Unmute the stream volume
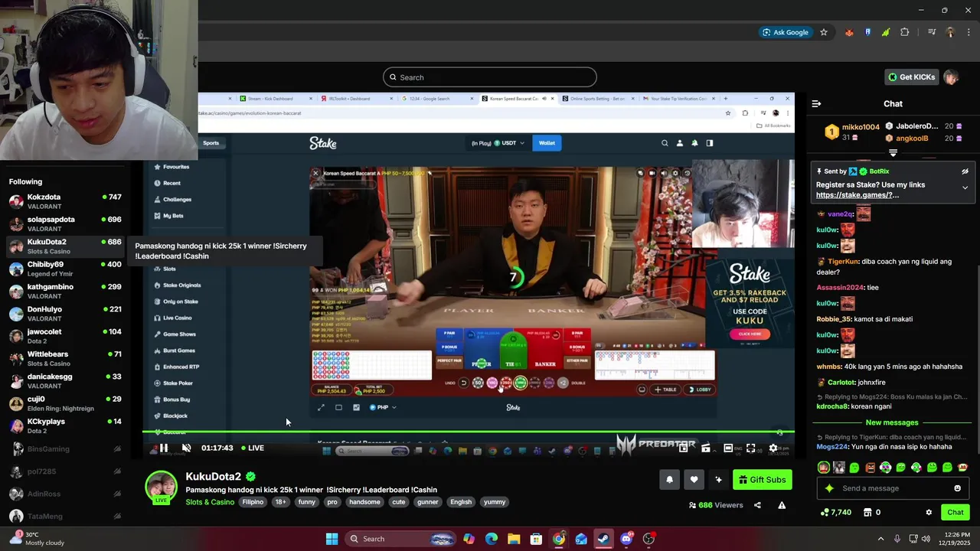This screenshot has height=551, width=980. click(186, 448)
